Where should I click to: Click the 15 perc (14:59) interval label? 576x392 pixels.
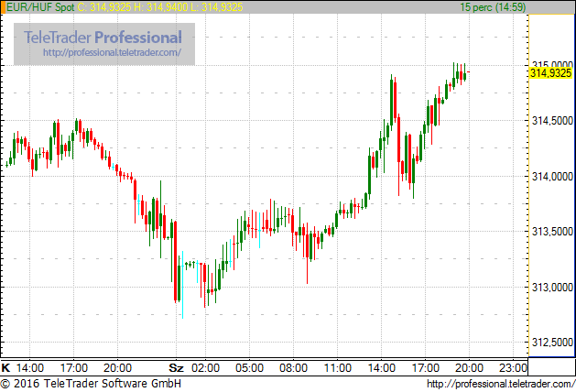493,7
